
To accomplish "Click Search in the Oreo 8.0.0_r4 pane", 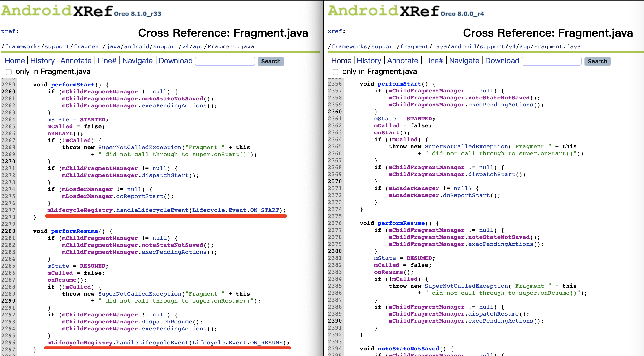I will 598,61.
